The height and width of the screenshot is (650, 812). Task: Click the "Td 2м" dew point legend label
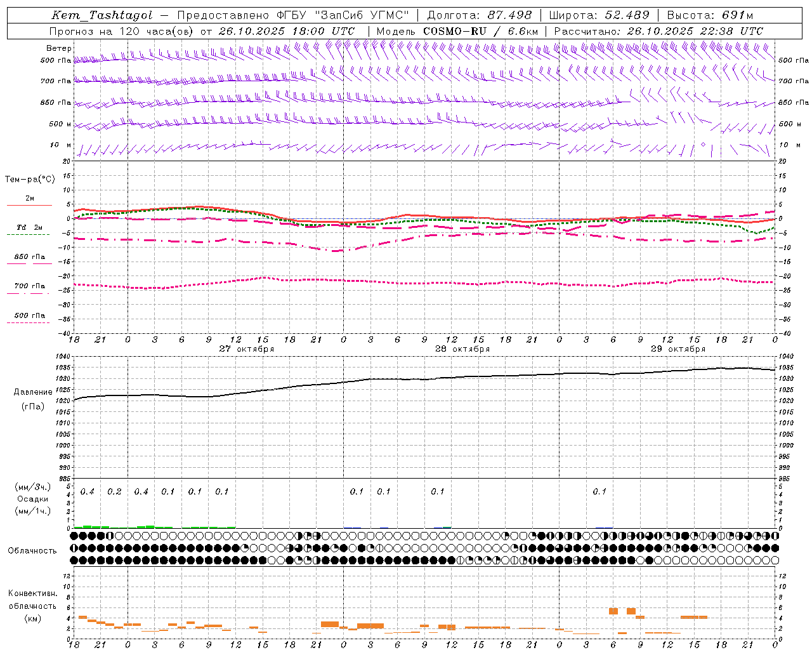point(30,227)
